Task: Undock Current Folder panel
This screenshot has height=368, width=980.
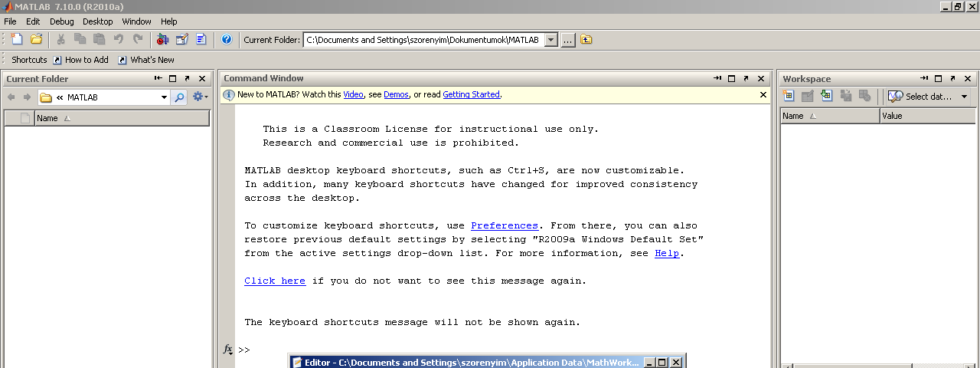Action: click(x=188, y=78)
